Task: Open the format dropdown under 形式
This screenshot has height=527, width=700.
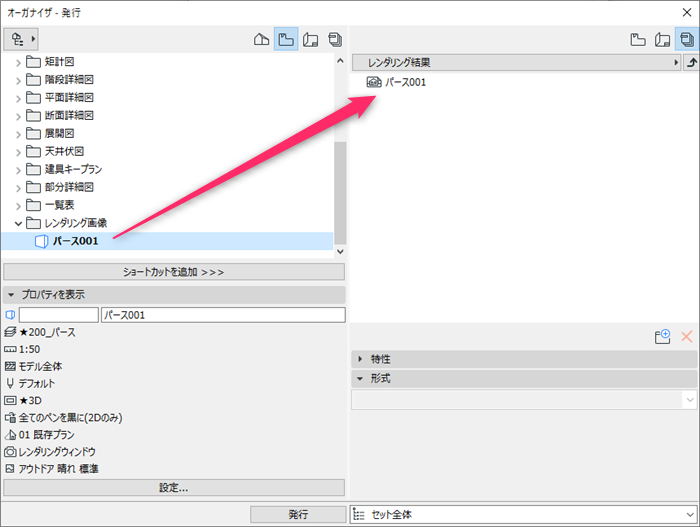Action: (x=524, y=400)
